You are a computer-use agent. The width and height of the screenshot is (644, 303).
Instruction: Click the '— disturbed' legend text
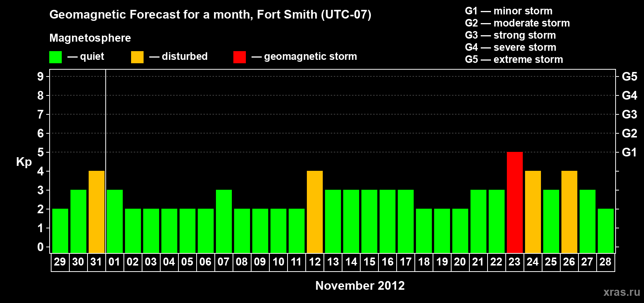click(x=178, y=56)
